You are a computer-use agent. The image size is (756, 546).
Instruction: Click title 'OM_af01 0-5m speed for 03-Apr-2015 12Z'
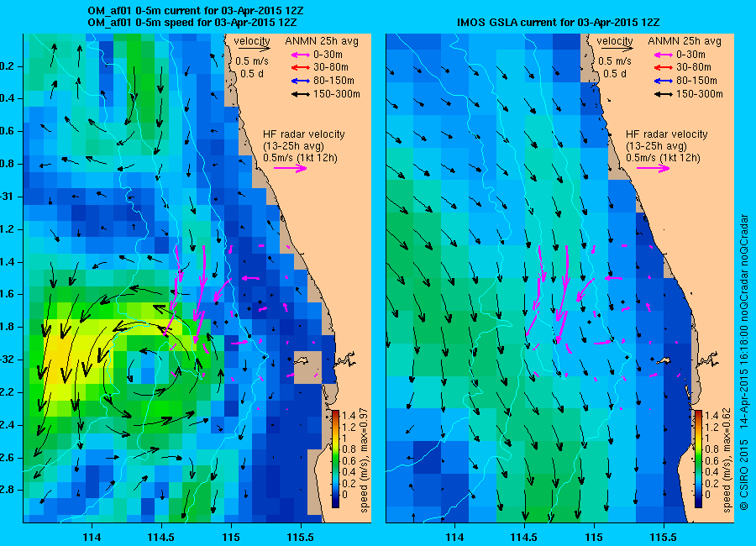pos(192,23)
